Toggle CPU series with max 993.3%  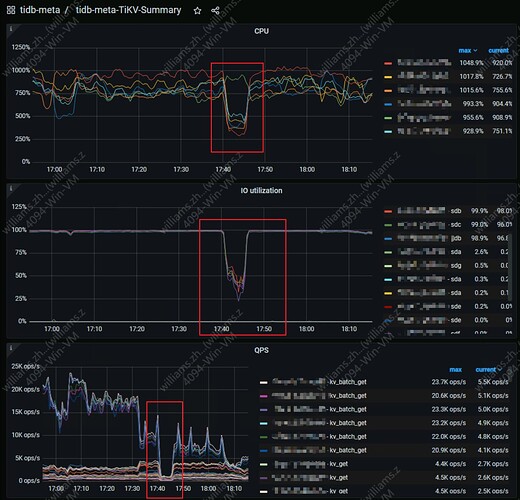[x=424, y=104]
